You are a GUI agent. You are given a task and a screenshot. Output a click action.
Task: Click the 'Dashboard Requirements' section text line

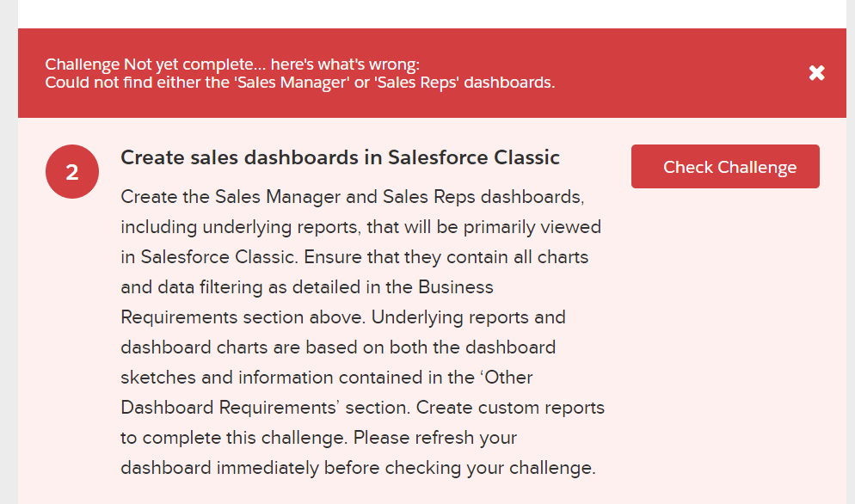pos(362,408)
